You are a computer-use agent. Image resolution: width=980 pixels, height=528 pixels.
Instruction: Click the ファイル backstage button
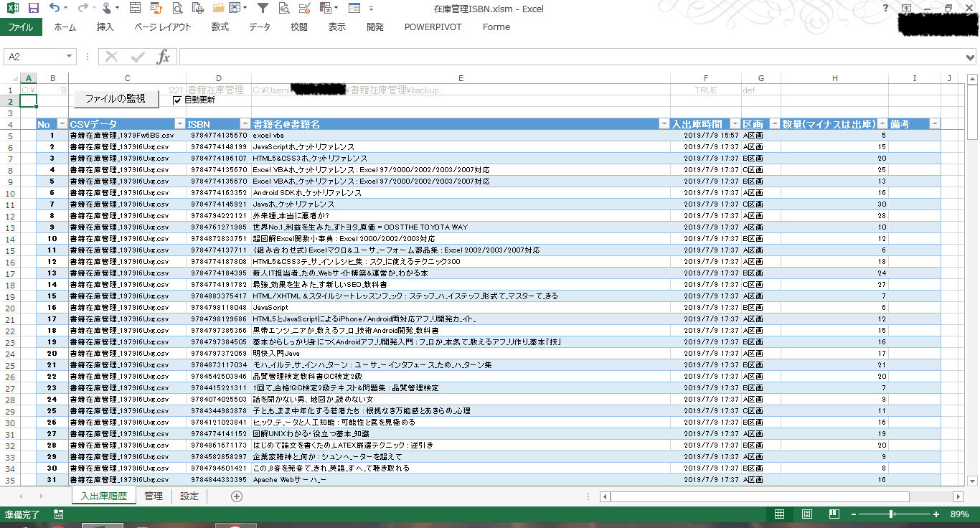[x=21, y=27]
